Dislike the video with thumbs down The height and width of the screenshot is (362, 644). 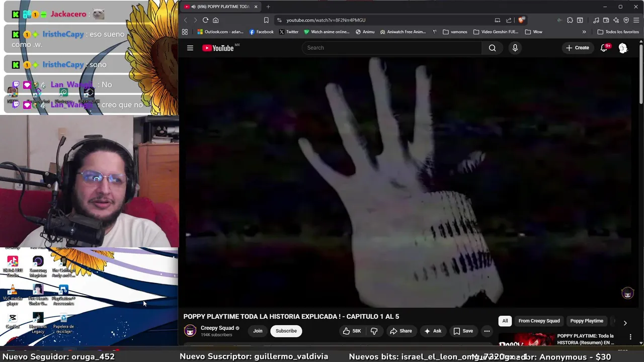click(374, 331)
